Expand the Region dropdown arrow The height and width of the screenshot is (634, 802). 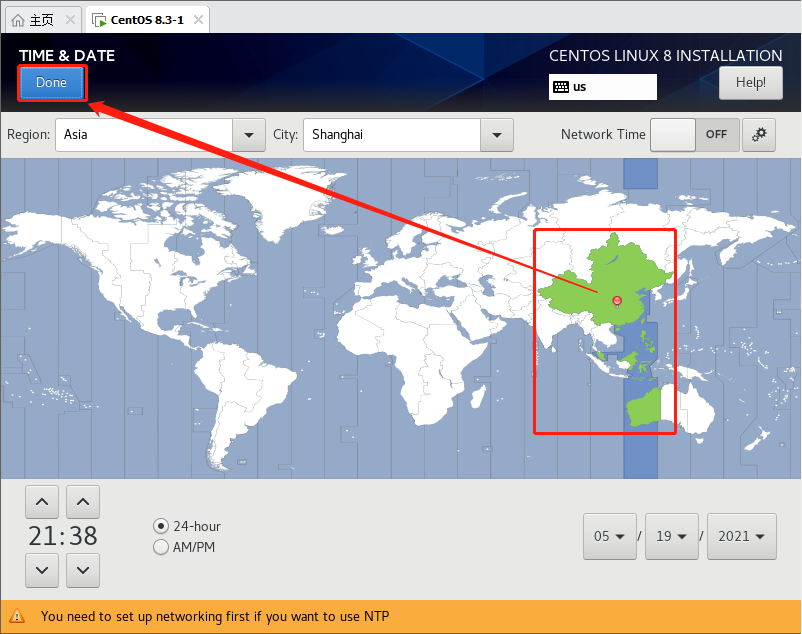tap(249, 135)
